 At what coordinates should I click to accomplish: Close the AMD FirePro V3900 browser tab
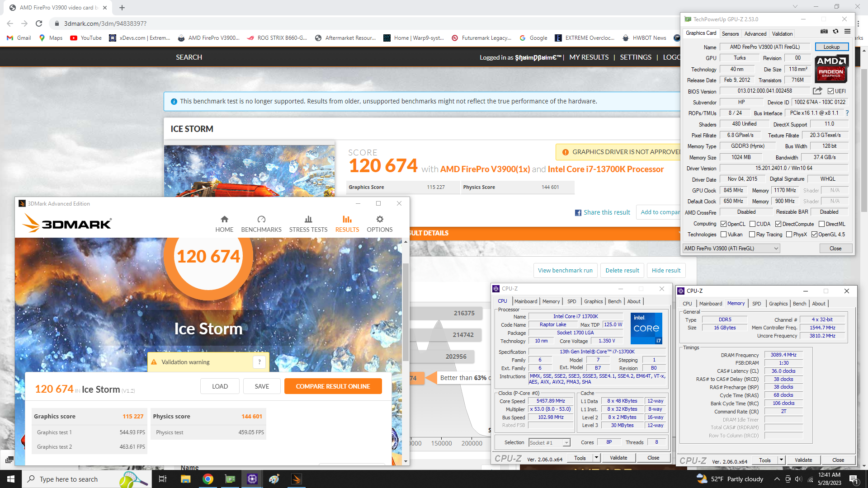105,8
